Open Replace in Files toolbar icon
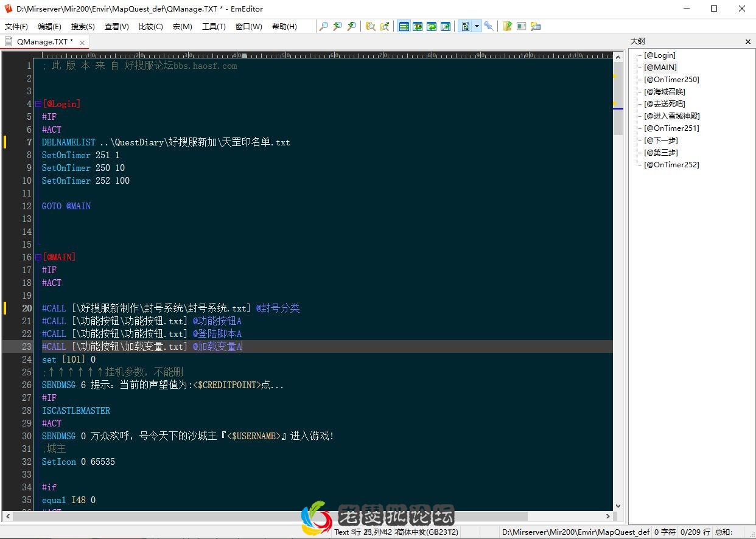This screenshot has height=539, width=756. click(x=384, y=26)
